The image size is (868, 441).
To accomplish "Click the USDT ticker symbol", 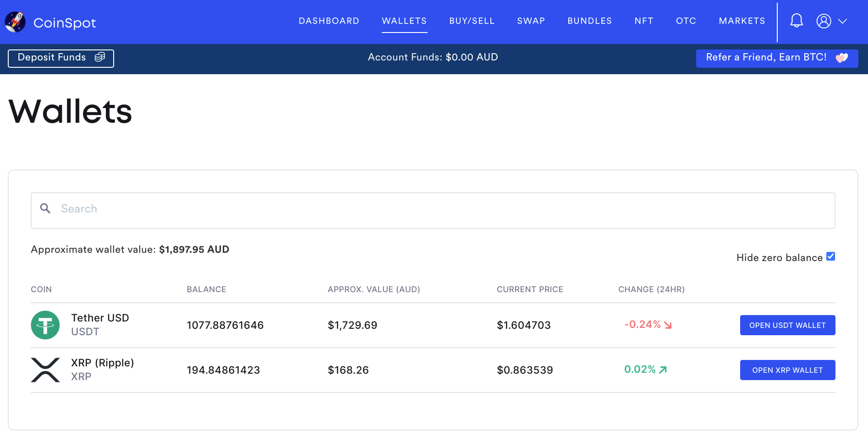I will point(85,332).
